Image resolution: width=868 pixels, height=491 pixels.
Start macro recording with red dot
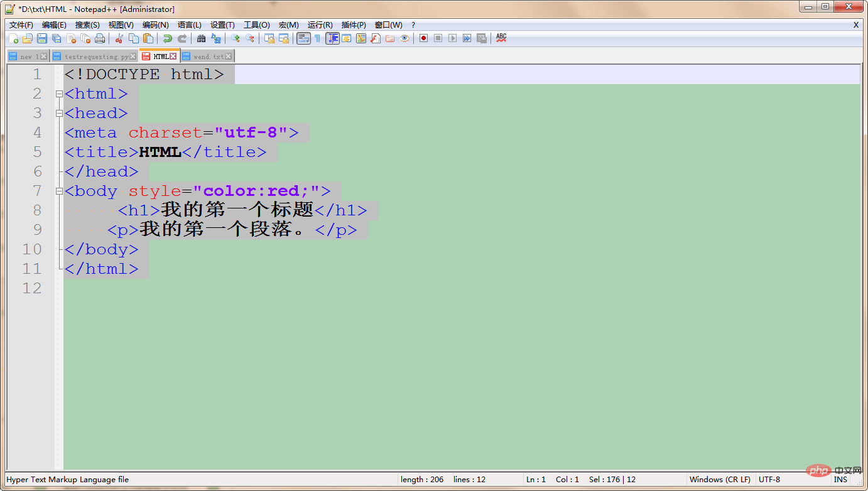click(x=423, y=38)
